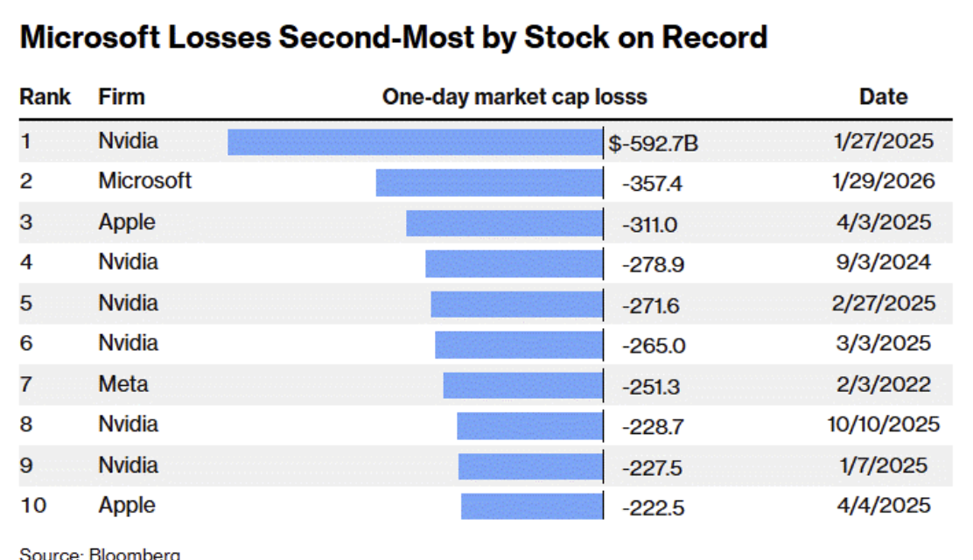
Task: Click the date 2/3/2022
Action: (883, 384)
